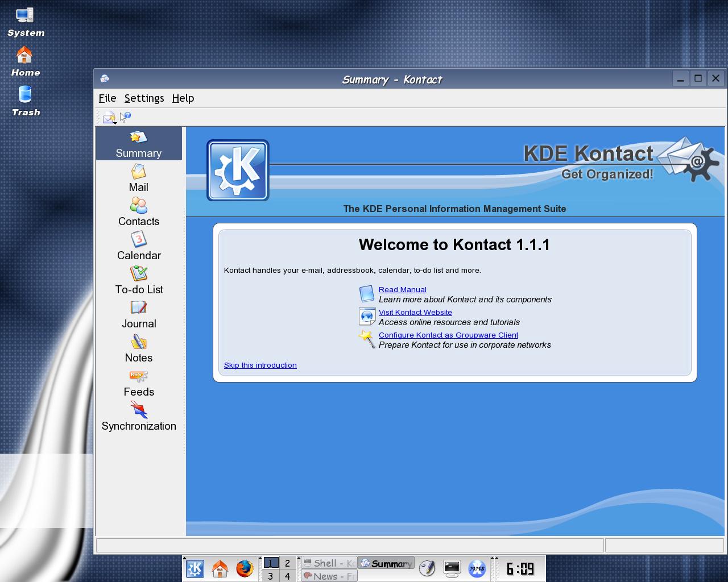
Task: Switch to virtual desktop 4
Action: 287,576
